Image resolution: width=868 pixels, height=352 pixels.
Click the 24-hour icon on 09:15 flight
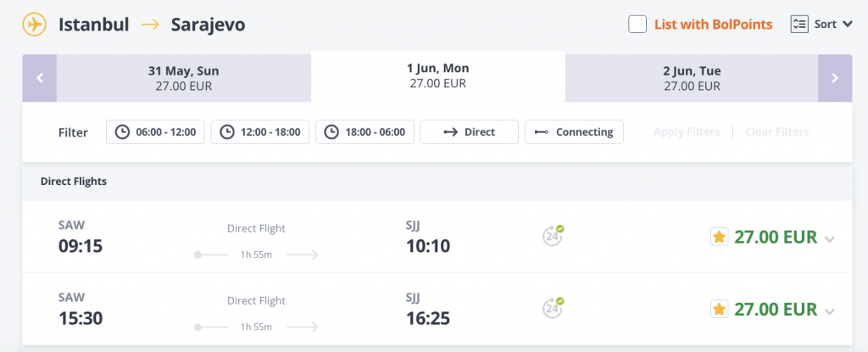pos(554,237)
